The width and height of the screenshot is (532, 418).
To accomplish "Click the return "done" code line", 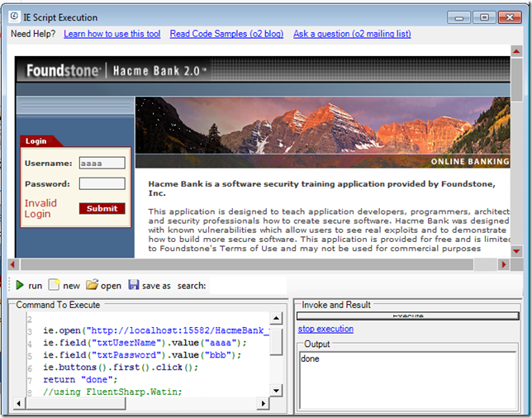I will point(80,379).
